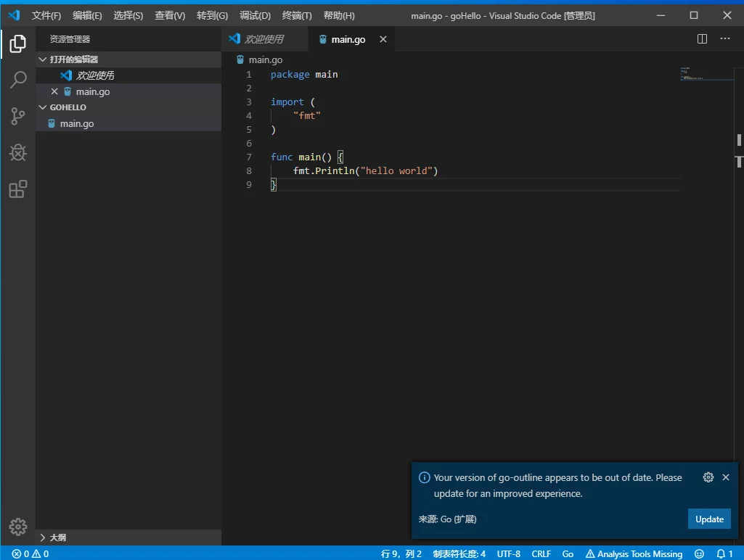
Task: Open the 帮助(H) menu
Action: click(339, 16)
